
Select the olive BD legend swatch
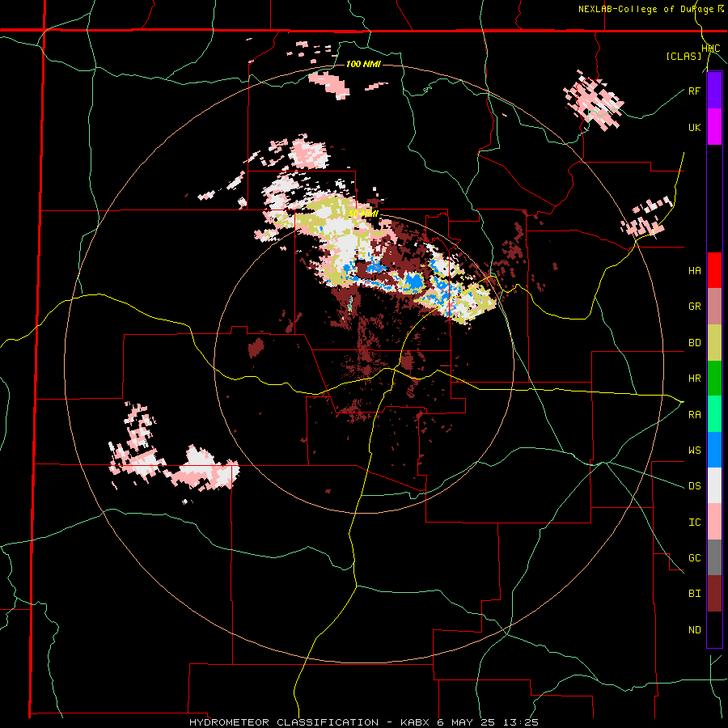[714, 342]
